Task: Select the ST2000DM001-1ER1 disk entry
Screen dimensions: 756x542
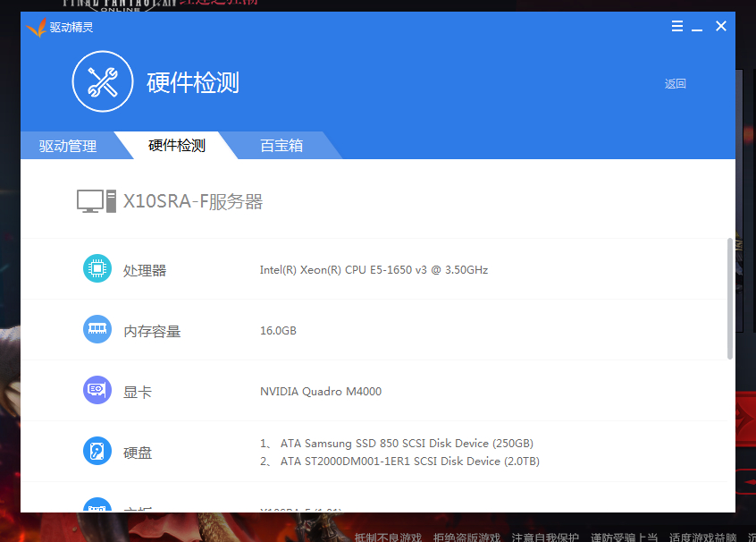Action: pyautogui.click(x=399, y=461)
